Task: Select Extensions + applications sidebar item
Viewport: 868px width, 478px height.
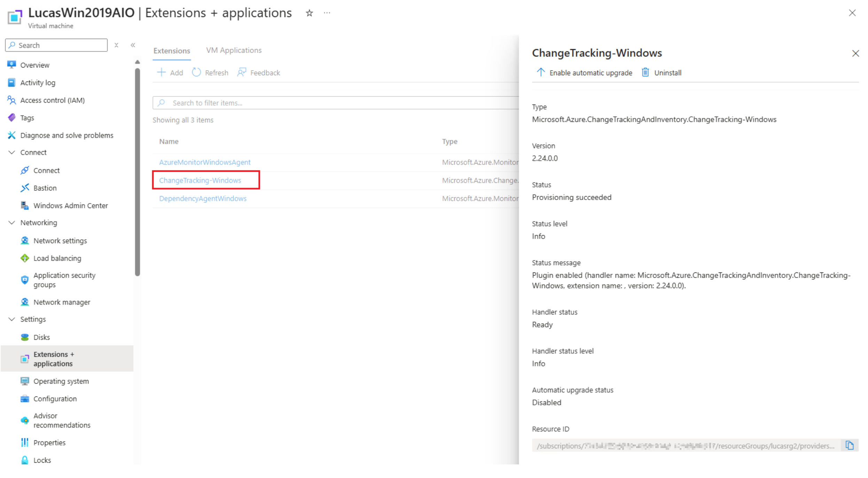Action: tap(67, 358)
